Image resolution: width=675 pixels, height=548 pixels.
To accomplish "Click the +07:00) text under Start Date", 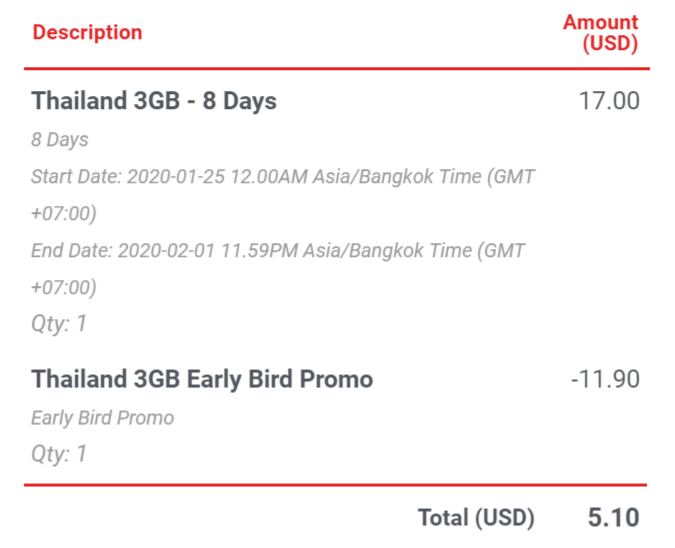I will click(64, 214).
